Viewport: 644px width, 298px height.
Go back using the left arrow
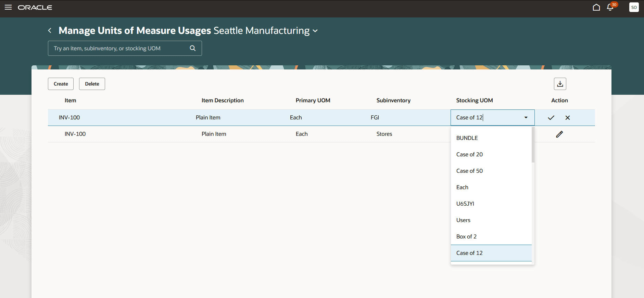tap(50, 30)
